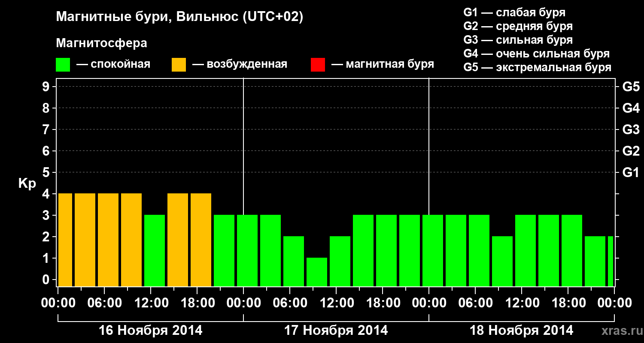The height and width of the screenshot is (343, 644).
Task: Click the right-axis 'G4' label
Action: [631, 108]
